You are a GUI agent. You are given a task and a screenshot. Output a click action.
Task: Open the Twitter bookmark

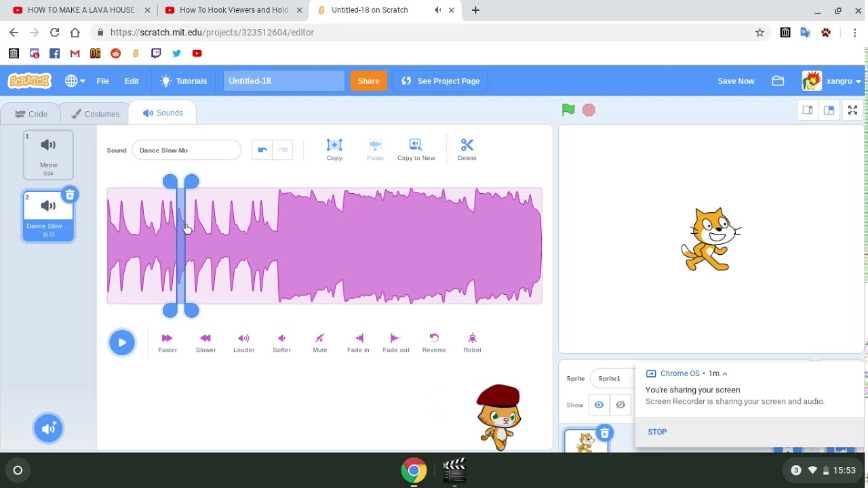pyautogui.click(x=176, y=53)
